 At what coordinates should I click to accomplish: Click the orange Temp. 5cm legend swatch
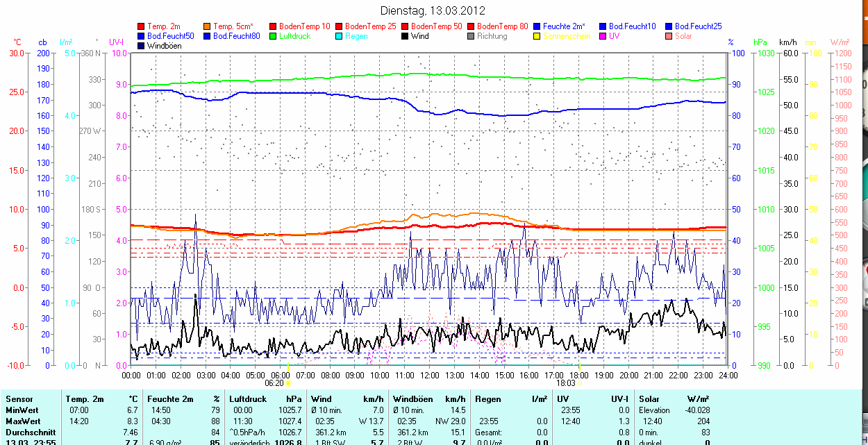[x=207, y=26]
